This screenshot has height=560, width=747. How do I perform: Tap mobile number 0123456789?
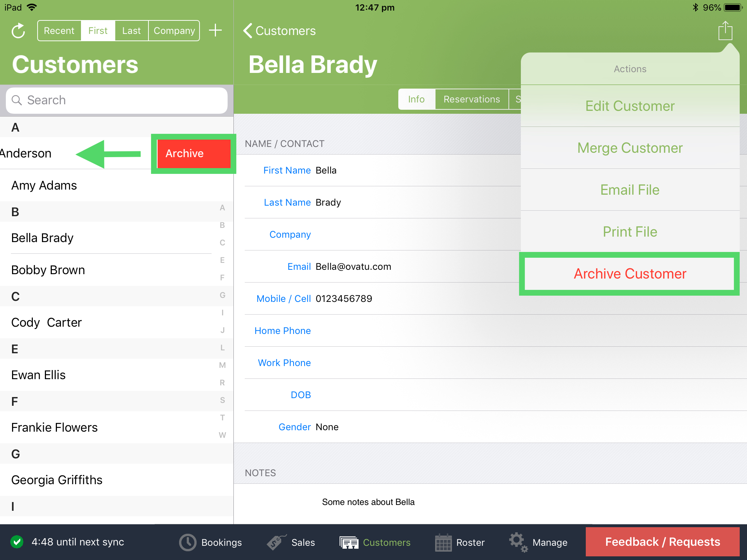click(344, 299)
